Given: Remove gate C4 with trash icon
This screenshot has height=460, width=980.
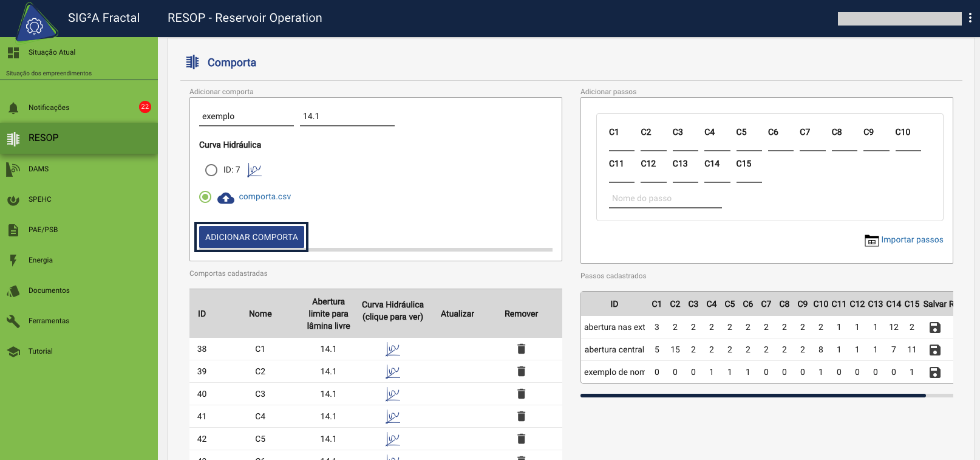Looking at the screenshot, I should click(521, 416).
